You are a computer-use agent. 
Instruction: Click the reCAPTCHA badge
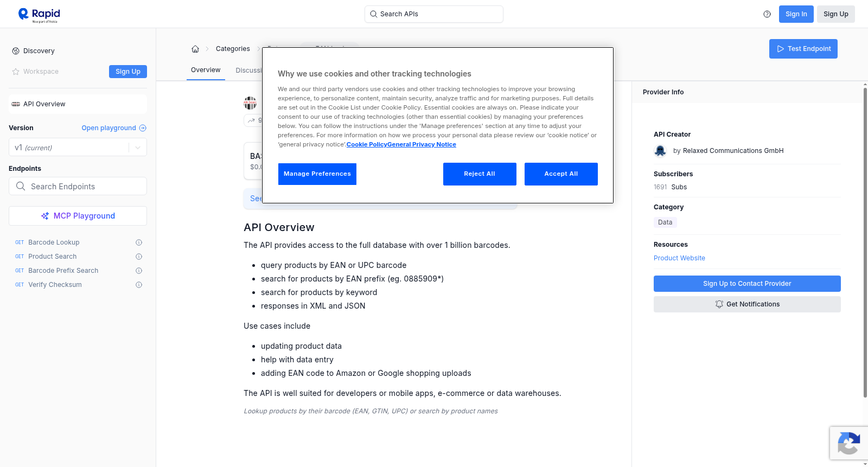[x=848, y=443]
